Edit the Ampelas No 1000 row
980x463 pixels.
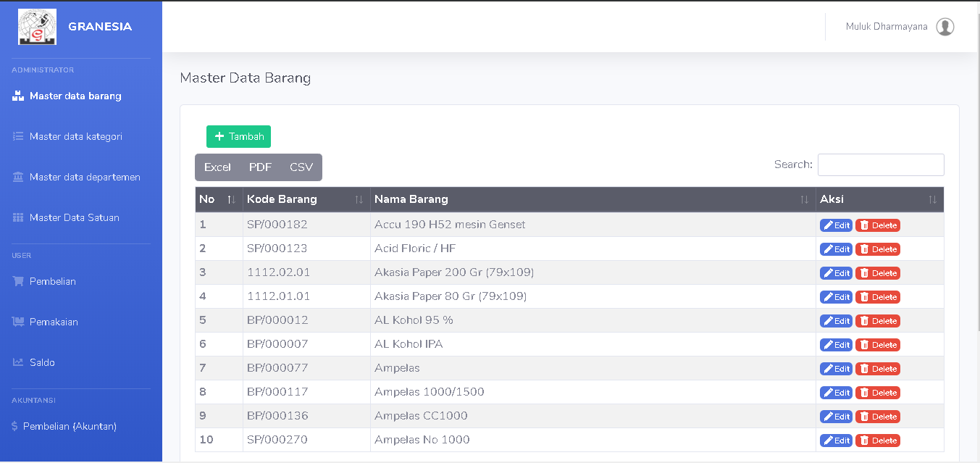coord(836,441)
